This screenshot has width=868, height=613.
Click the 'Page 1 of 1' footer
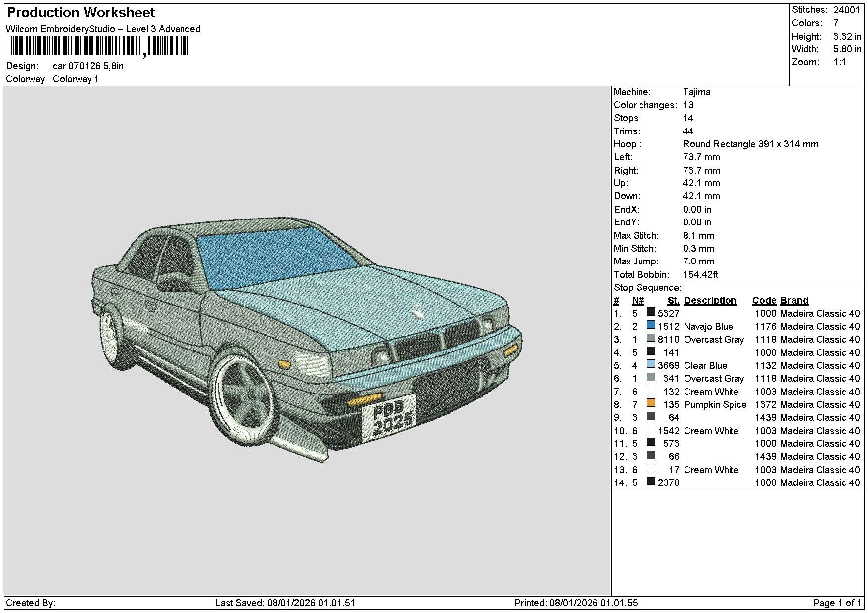[x=837, y=603]
